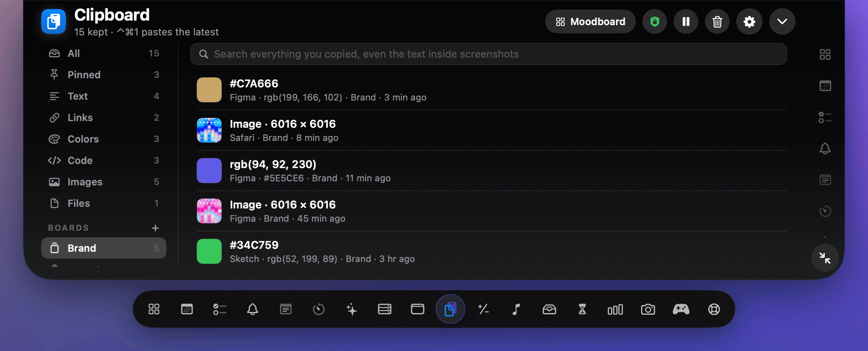Pick the #34C759 green swatch

click(209, 251)
